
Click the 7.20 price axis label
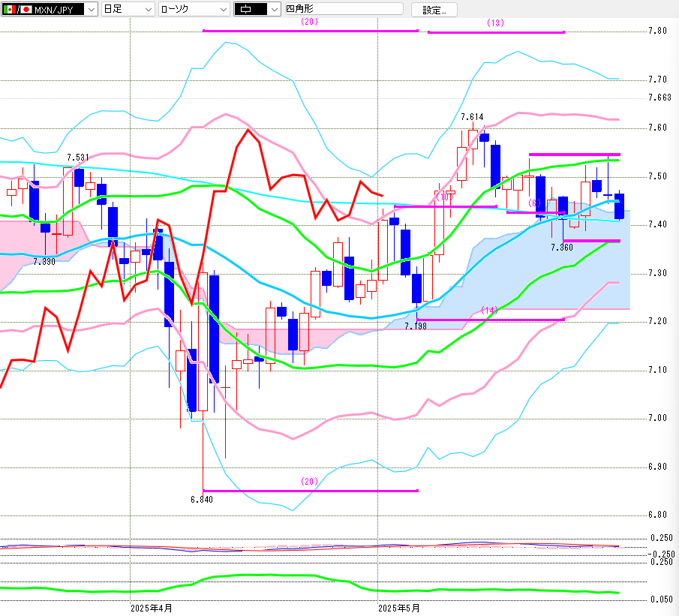coord(657,321)
